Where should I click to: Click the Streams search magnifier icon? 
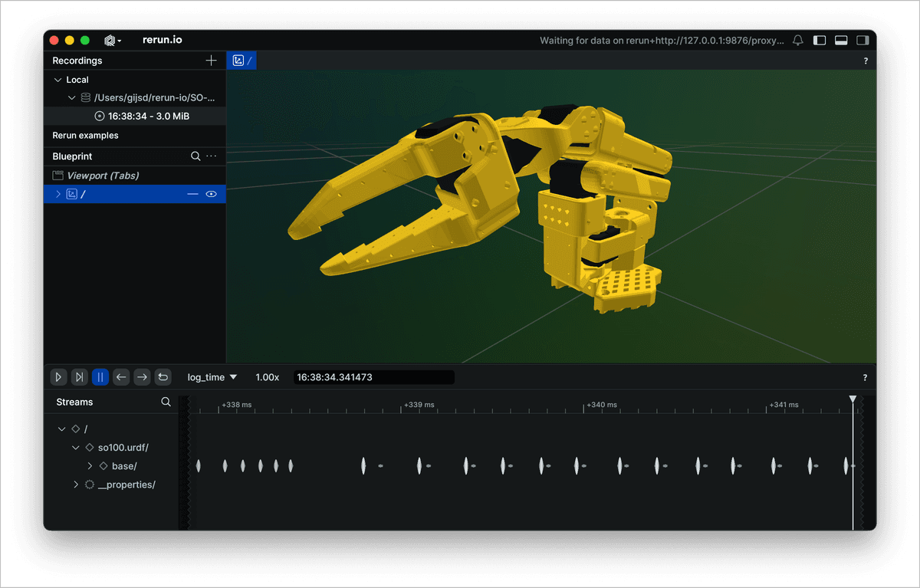(166, 401)
